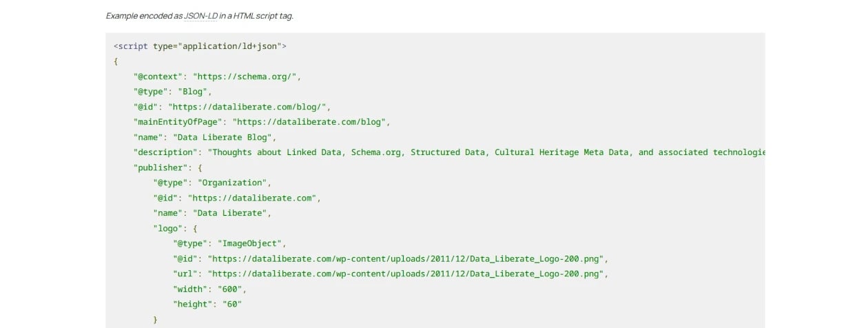
Task: Click the "https://dataliberate.com/blog/" @id value
Action: [x=247, y=107]
